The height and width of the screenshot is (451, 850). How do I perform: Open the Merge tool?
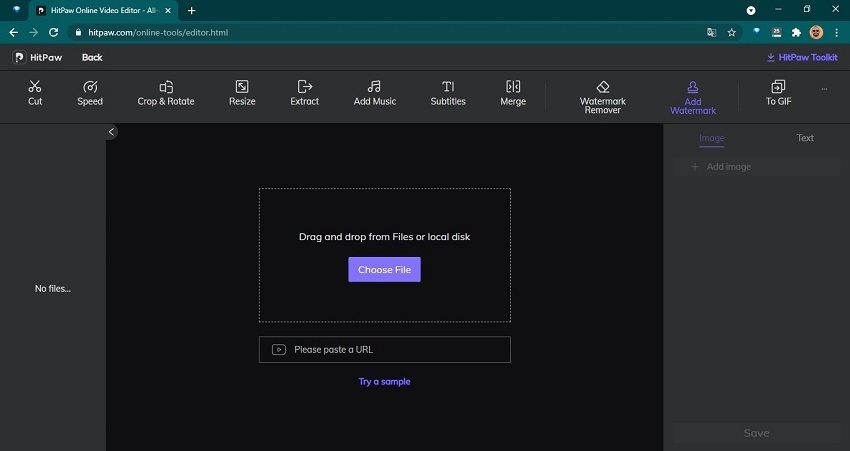[x=513, y=93]
